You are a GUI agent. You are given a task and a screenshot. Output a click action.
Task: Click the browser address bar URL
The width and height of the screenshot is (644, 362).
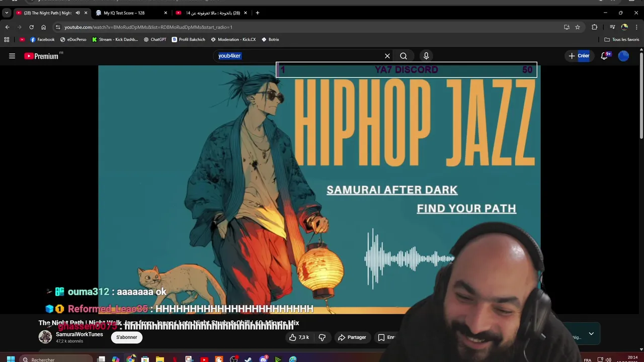point(148,27)
